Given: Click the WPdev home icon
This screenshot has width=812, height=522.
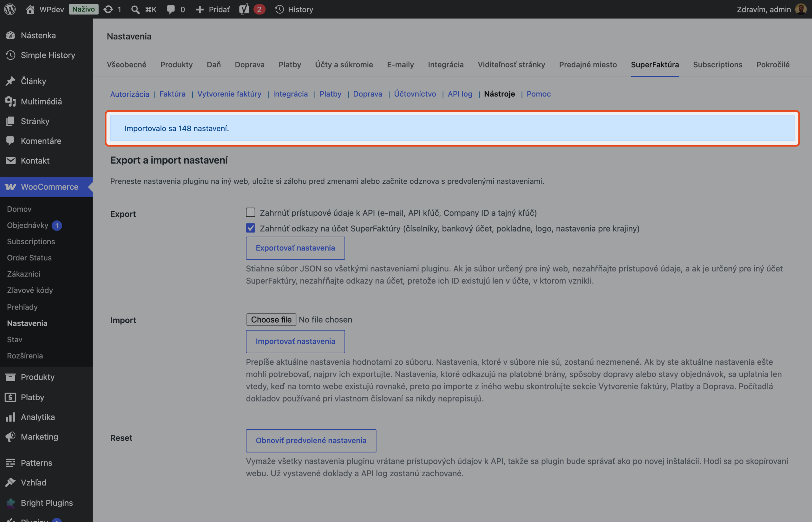Looking at the screenshot, I should tap(30, 9).
